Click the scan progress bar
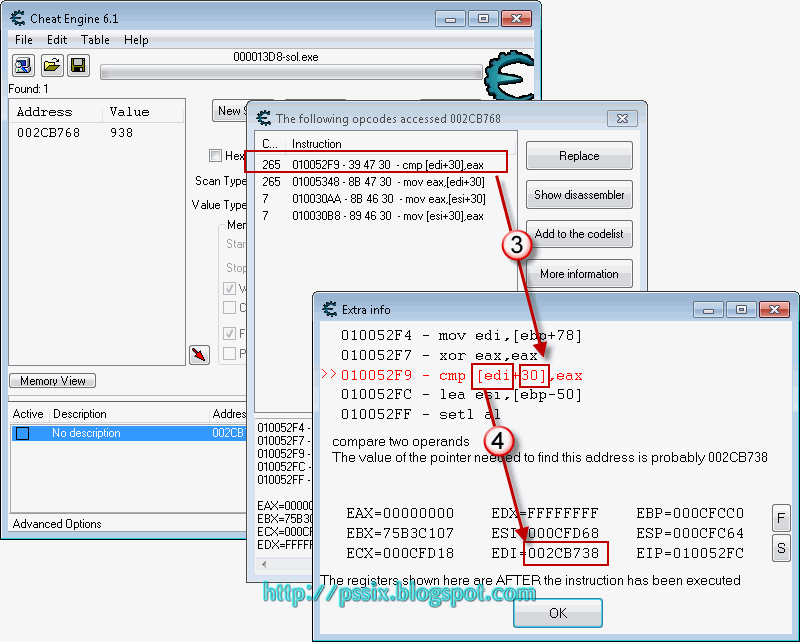 click(x=291, y=72)
